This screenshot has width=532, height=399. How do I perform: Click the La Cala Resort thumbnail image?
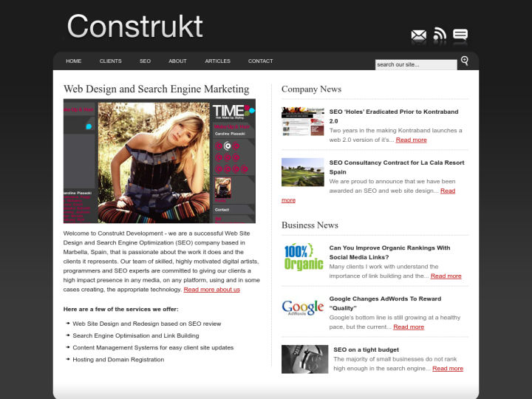point(303,172)
